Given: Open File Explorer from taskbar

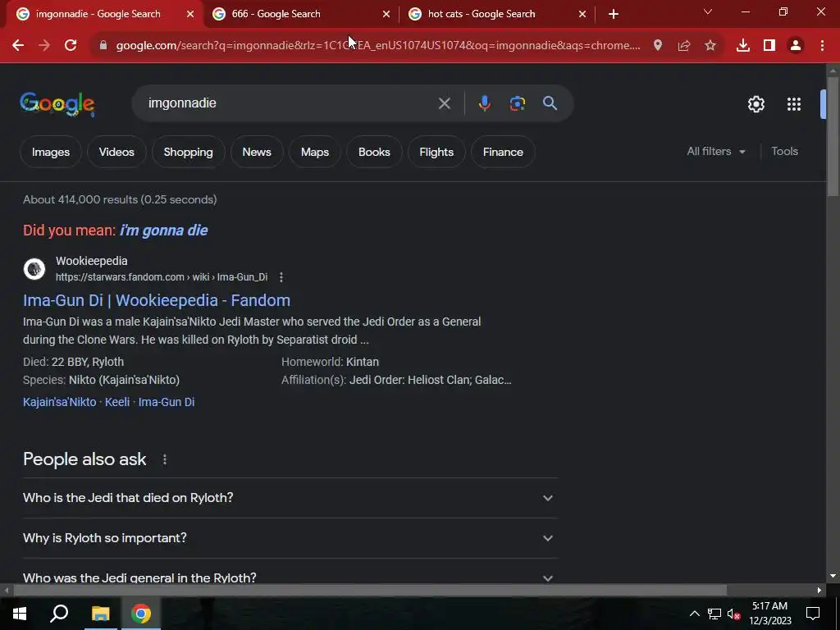Looking at the screenshot, I should click(x=100, y=614).
